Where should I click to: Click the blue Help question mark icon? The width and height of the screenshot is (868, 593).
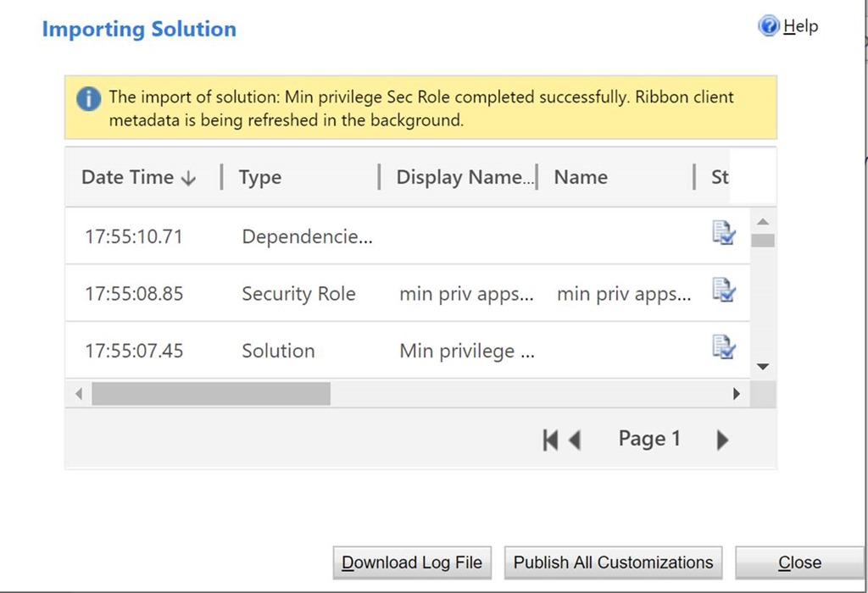pyautogui.click(x=768, y=26)
